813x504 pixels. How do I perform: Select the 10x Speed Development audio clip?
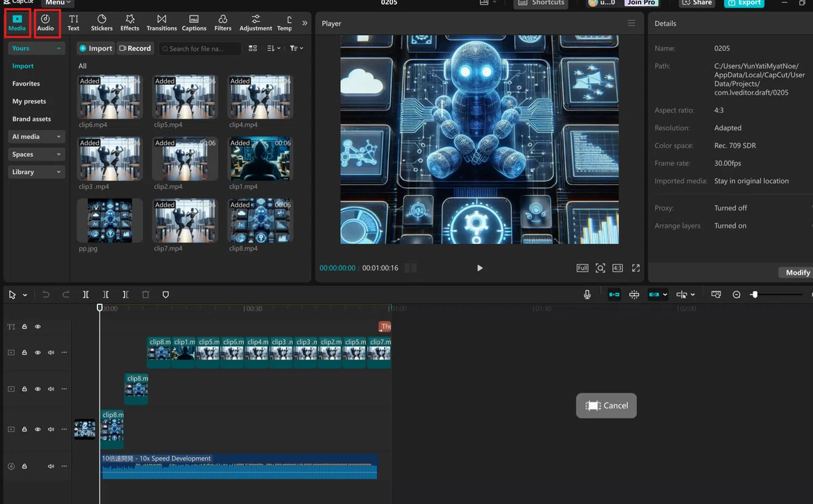239,466
